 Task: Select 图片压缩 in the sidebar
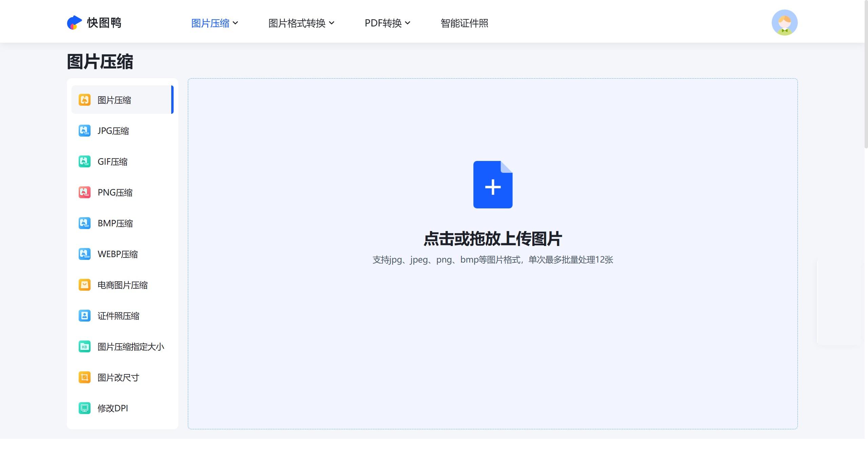(x=122, y=100)
